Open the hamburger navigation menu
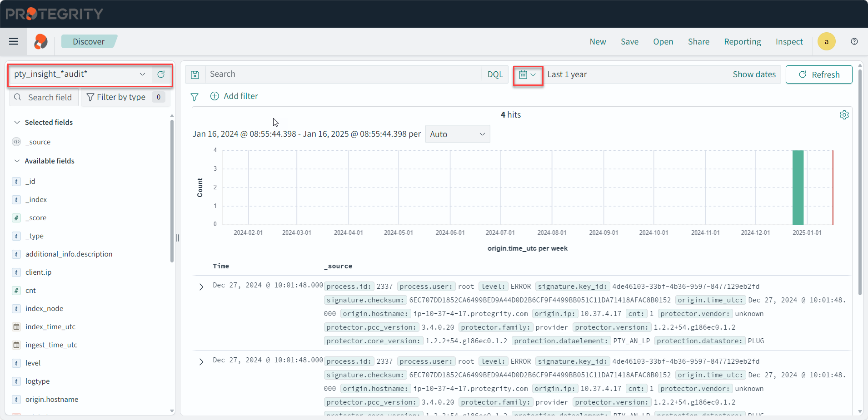The height and width of the screenshot is (420, 868). coord(14,42)
